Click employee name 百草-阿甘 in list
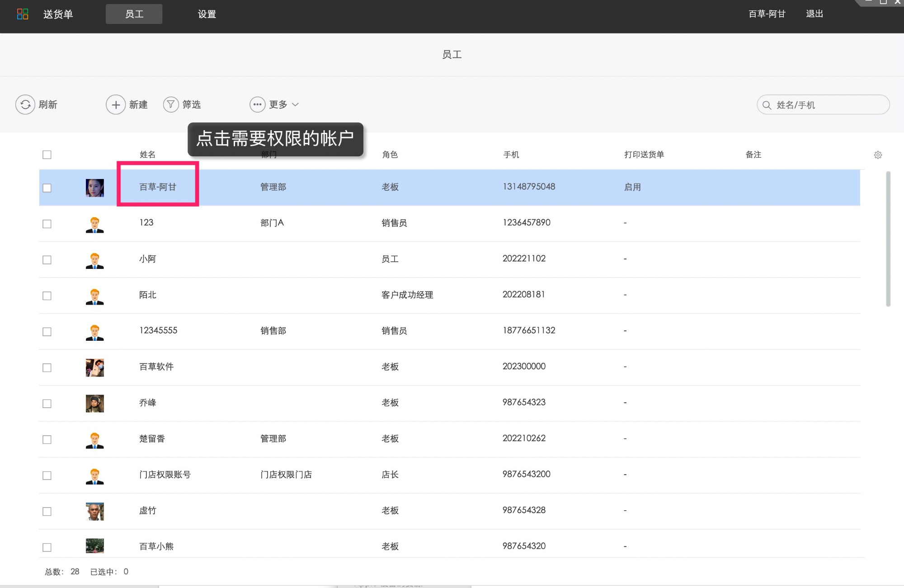Image resolution: width=904 pixels, height=588 pixels. 158,187
